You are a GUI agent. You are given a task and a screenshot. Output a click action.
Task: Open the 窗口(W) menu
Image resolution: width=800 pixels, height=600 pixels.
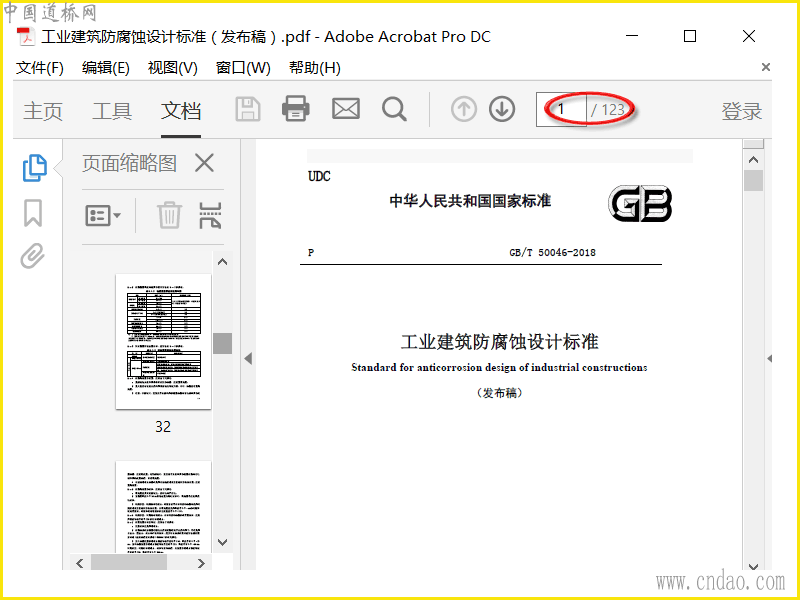pyautogui.click(x=243, y=67)
